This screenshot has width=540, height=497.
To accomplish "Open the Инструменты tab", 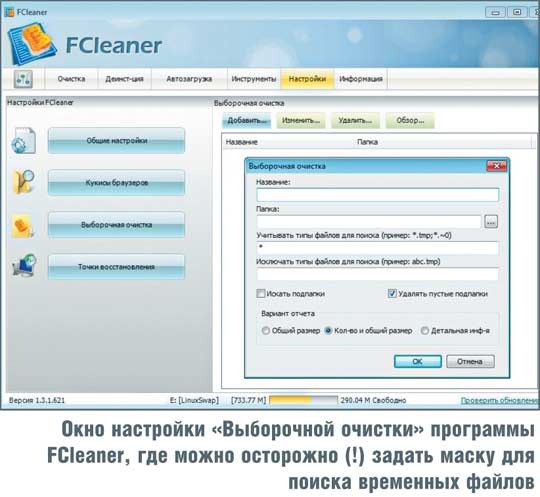I will tap(254, 79).
